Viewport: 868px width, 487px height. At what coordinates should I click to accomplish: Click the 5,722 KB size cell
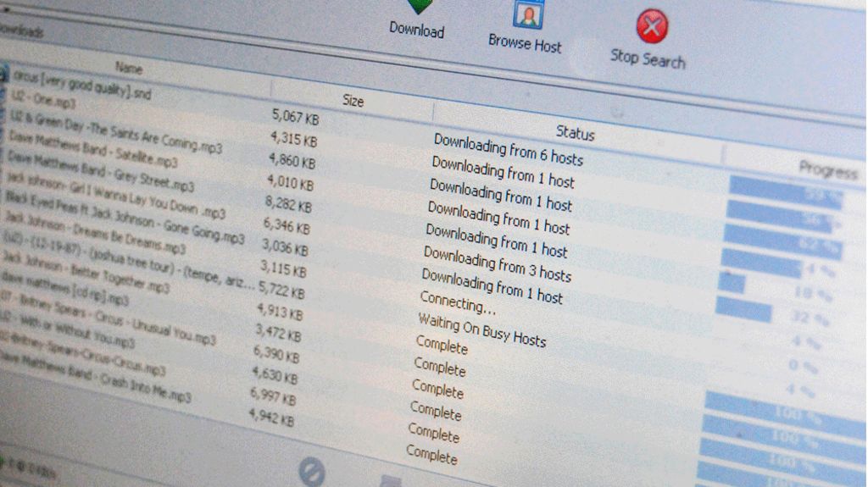[281, 290]
